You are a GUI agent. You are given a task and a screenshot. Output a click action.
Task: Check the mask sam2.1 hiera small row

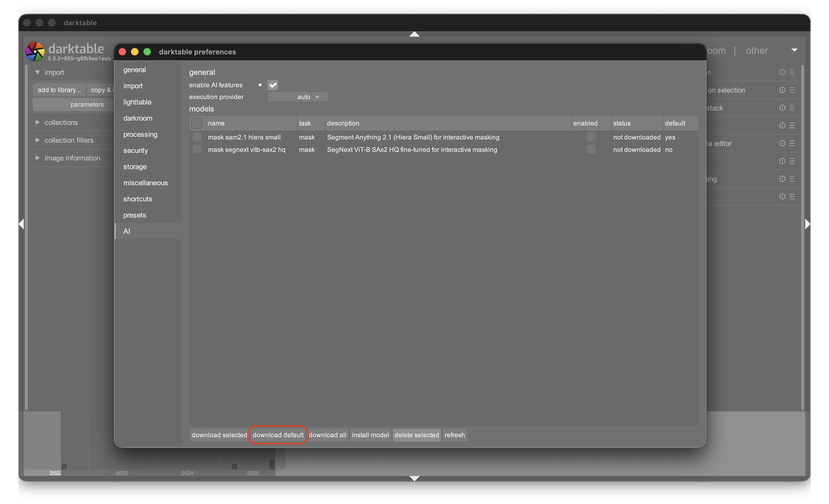point(197,137)
